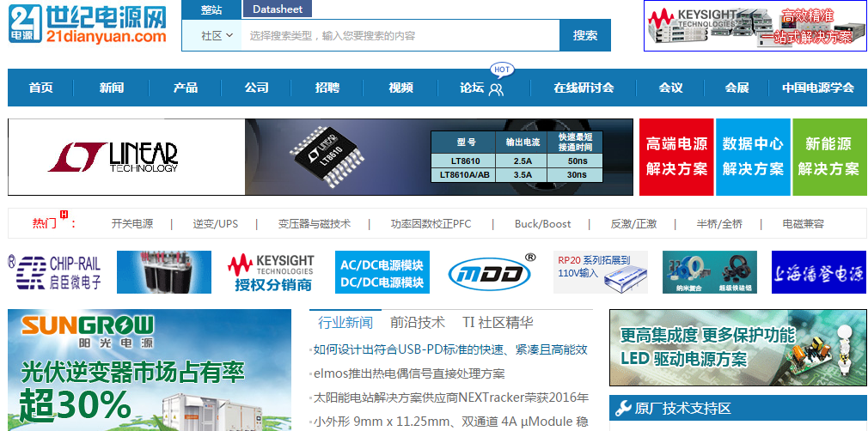Screen dimensions: 868x431
Task: Click the 变压器与磁技术 hot topic link
Action: click(x=315, y=224)
